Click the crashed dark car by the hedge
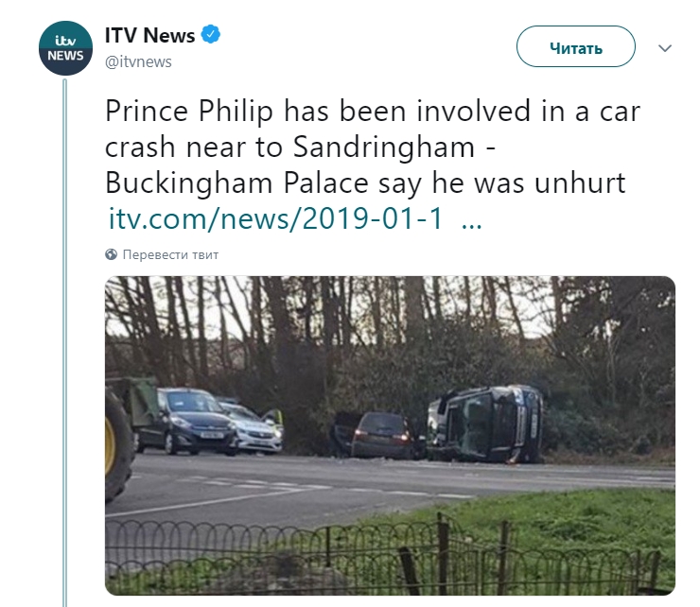Image resolution: width=700 pixels, height=607 pixels. pyautogui.click(x=380, y=437)
